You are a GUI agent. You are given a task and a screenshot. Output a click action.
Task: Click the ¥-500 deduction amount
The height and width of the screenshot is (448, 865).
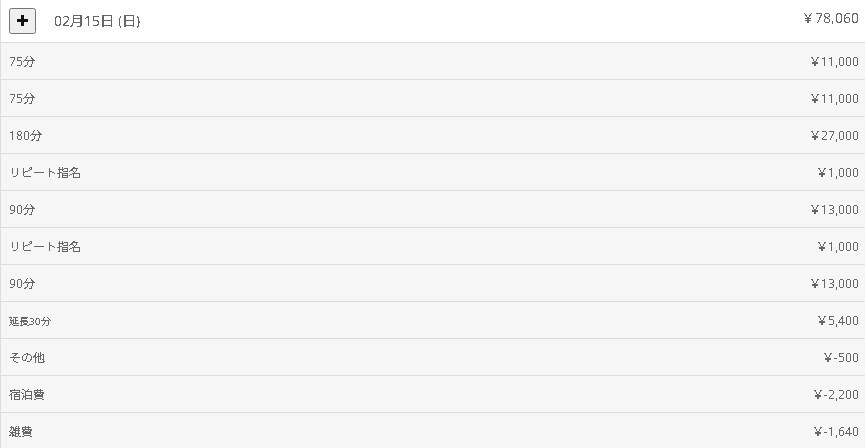coord(842,358)
